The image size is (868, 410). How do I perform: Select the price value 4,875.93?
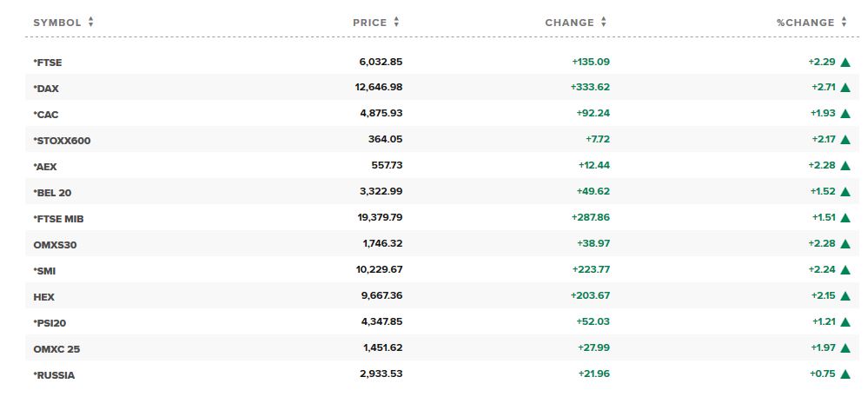[381, 113]
